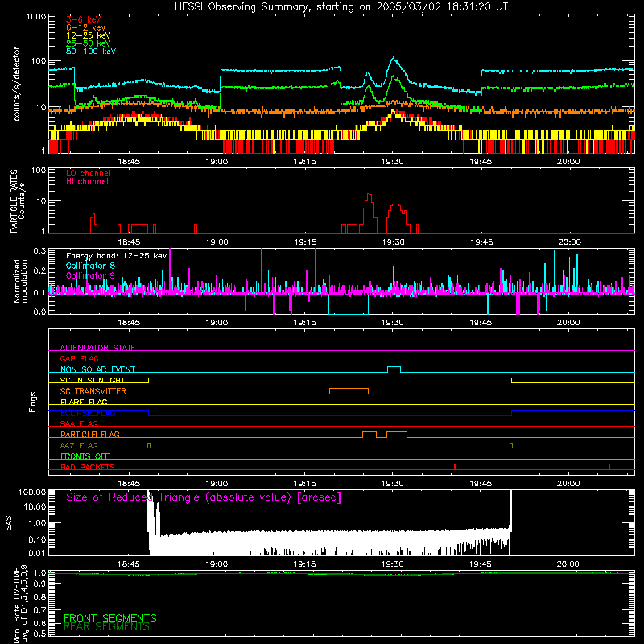Screen dimensions: 644x644
Task: Click the first PARTICLE FLAG pulse
Action: [x=369, y=432]
